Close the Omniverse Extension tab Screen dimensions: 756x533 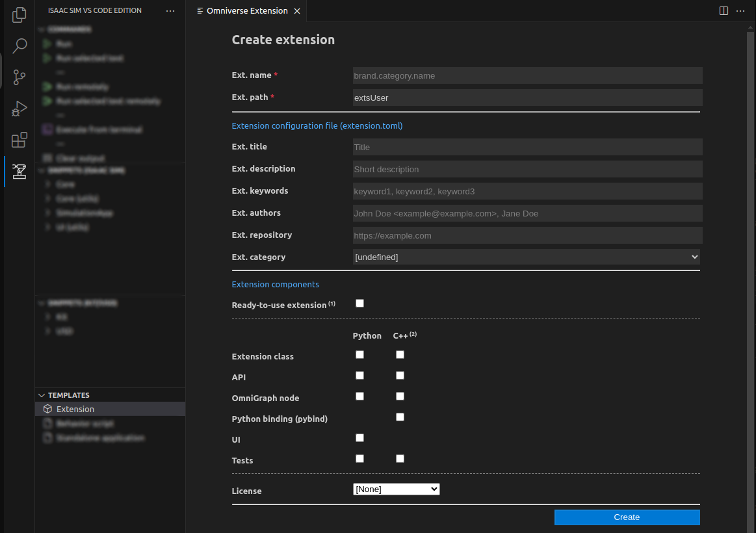[297, 11]
